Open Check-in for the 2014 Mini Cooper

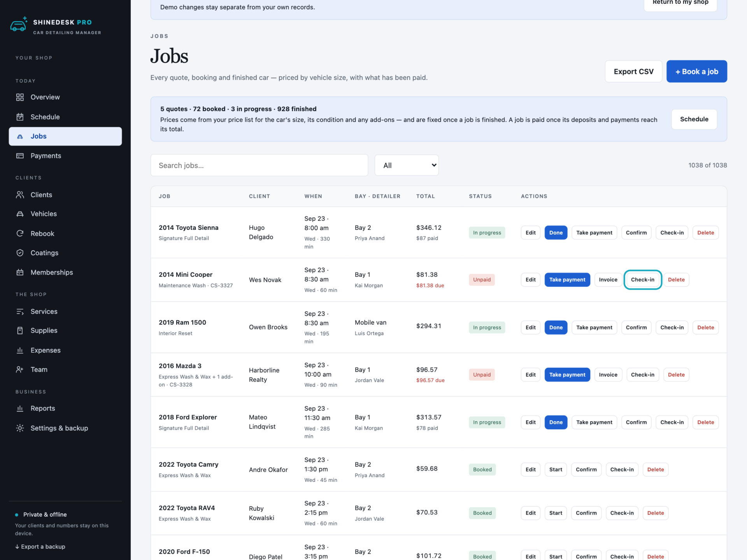[x=643, y=280]
